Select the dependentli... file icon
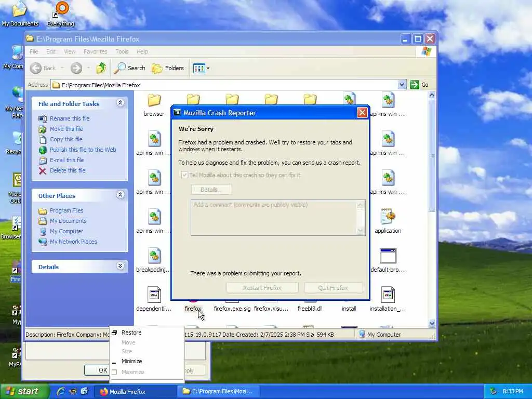This screenshot has width=532, height=399. tap(154, 295)
